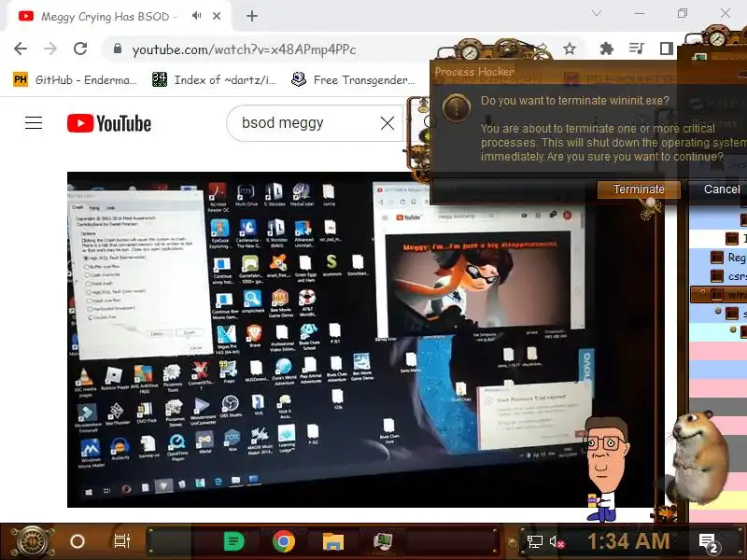Close the Meggy Crying Has BSOD tab

(x=217, y=16)
